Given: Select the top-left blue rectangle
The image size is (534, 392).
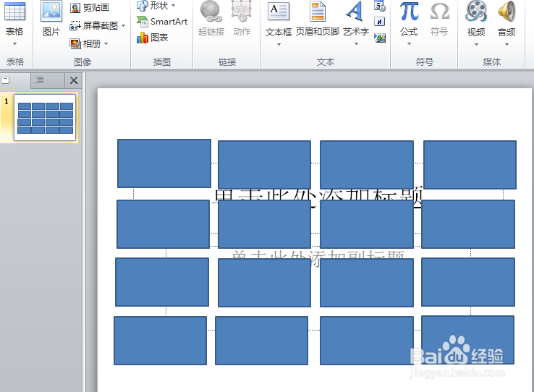Looking at the screenshot, I should (164, 163).
